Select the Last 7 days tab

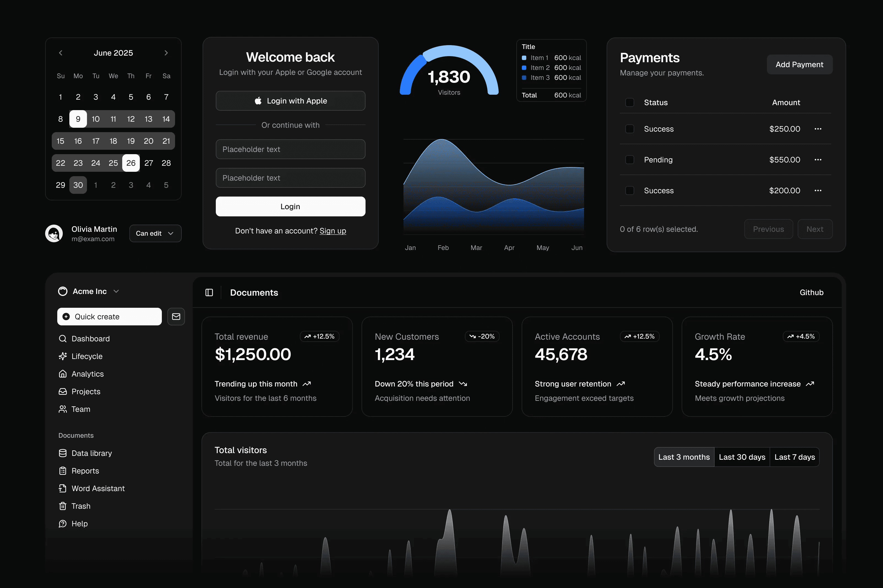(x=795, y=457)
